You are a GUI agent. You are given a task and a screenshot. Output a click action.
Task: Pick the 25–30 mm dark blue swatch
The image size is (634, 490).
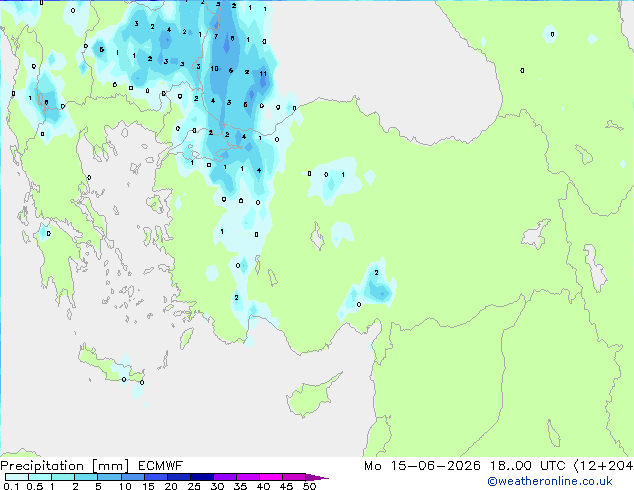[x=202, y=477]
